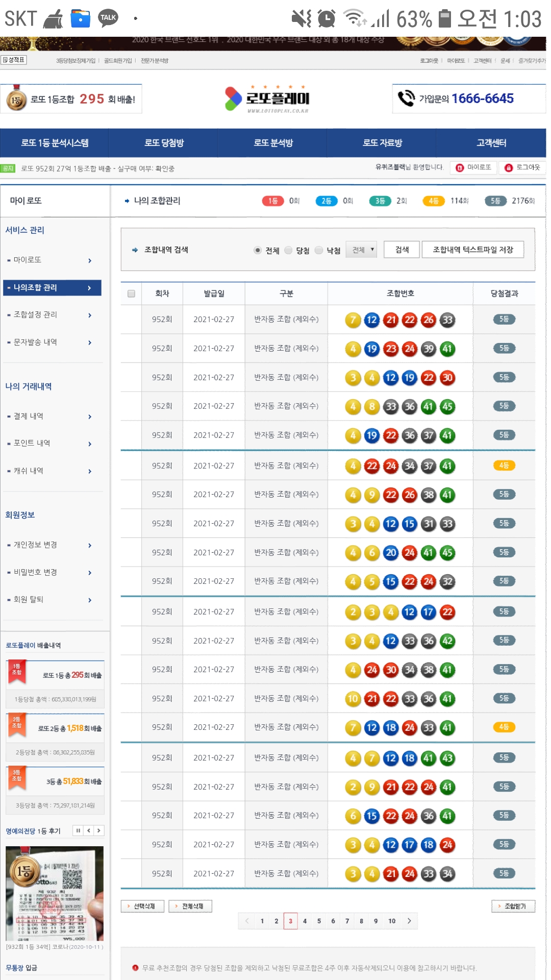Pause the 명예의전당 slideshow
This screenshot has width=551, height=980.
pyautogui.click(x=78, y=831)
